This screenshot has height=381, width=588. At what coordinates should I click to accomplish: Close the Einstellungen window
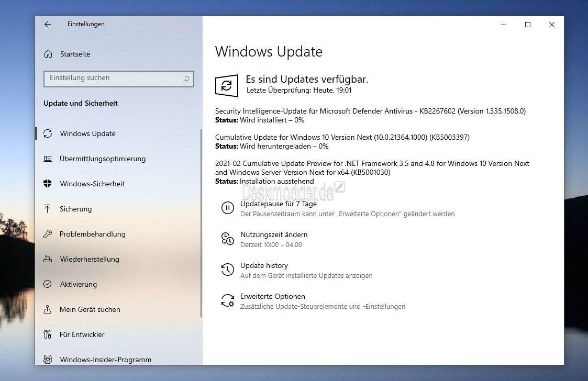552,25
